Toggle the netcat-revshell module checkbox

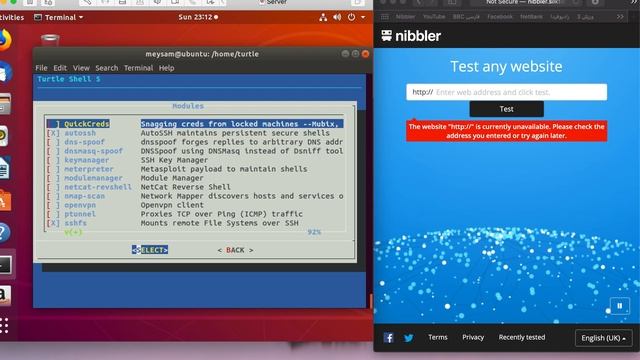pyautogui.click(x=53, y=187)
